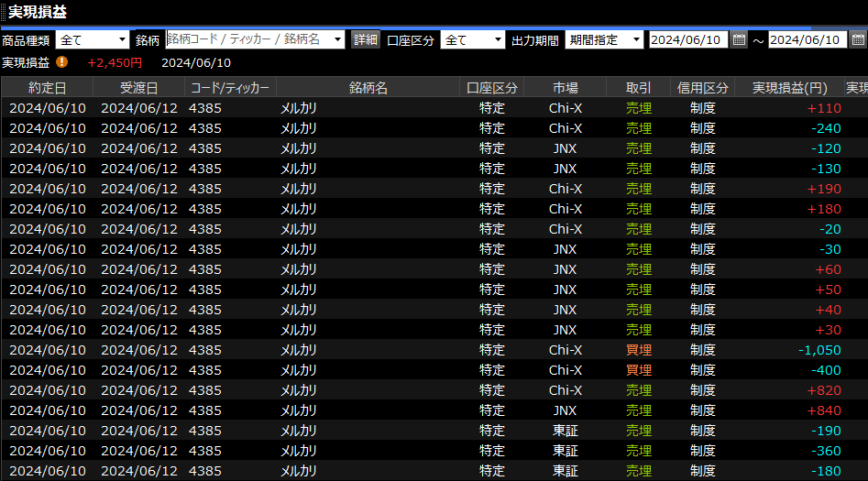Sort by the 約定日 column header

click(x=48, y=87)
